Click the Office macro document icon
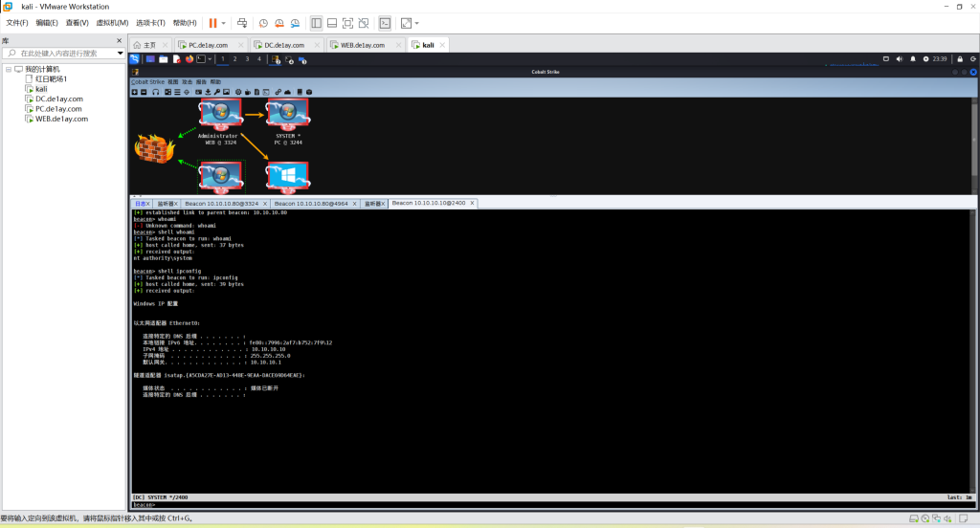980x528 pixels. point(256,92)
